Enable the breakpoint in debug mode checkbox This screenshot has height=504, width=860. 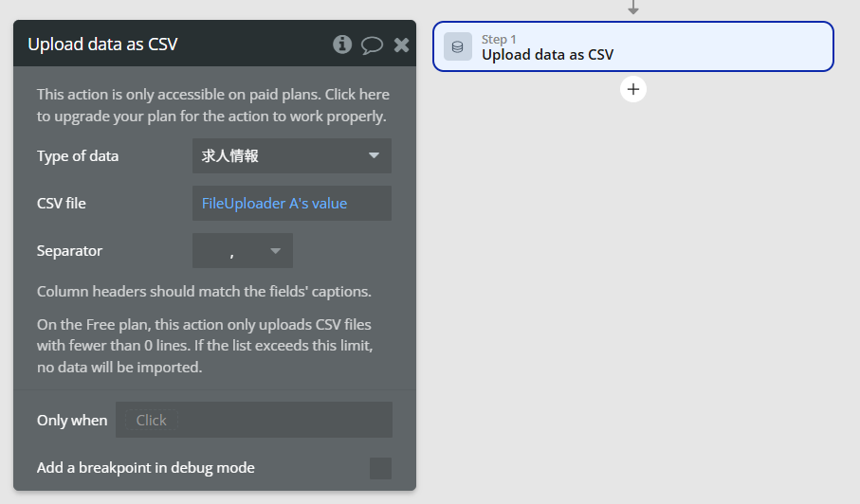point(380,468)
